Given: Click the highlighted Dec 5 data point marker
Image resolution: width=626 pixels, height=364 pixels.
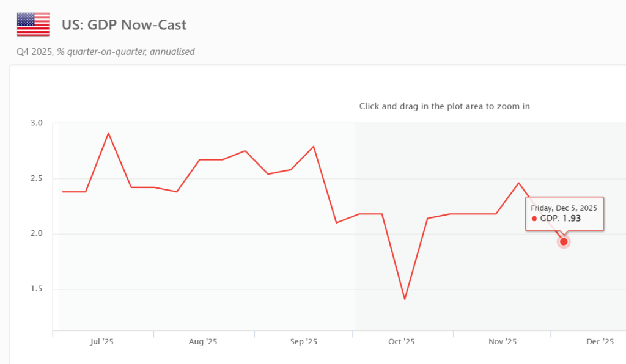Looking at the screenshot, I should (564, 241).
